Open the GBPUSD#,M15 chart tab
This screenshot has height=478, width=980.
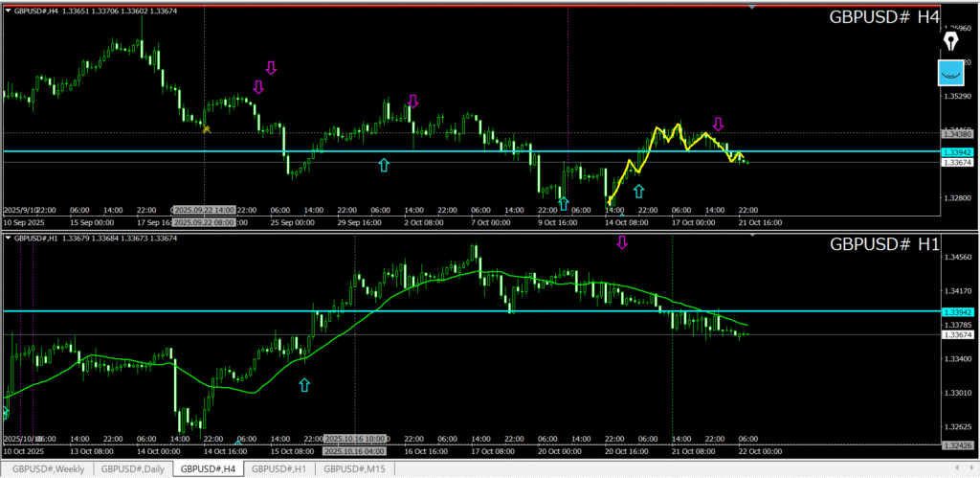click(354, 469)
